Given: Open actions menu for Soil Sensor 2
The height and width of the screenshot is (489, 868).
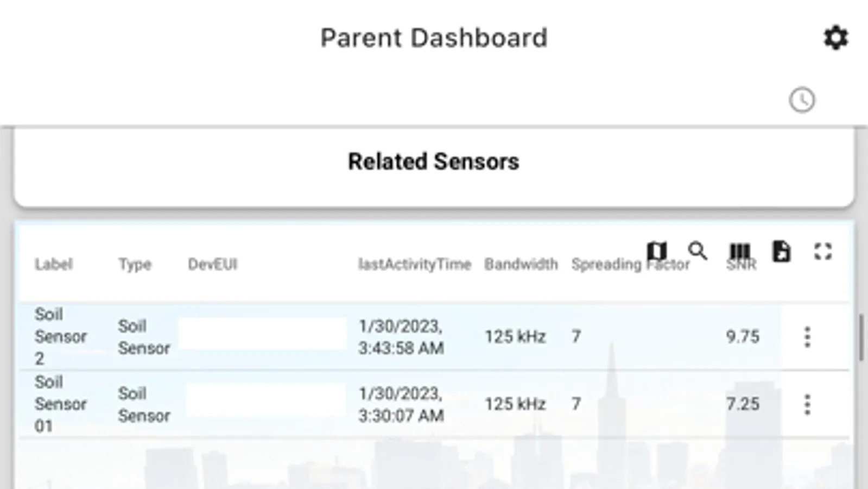Looking at the screenshot, I should pos(807,337).
